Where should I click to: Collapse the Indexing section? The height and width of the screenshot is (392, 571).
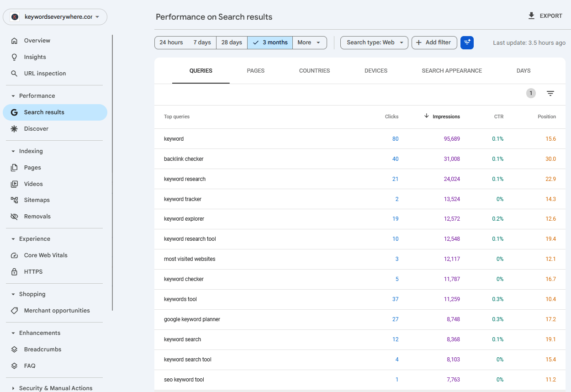coord(13,151)
